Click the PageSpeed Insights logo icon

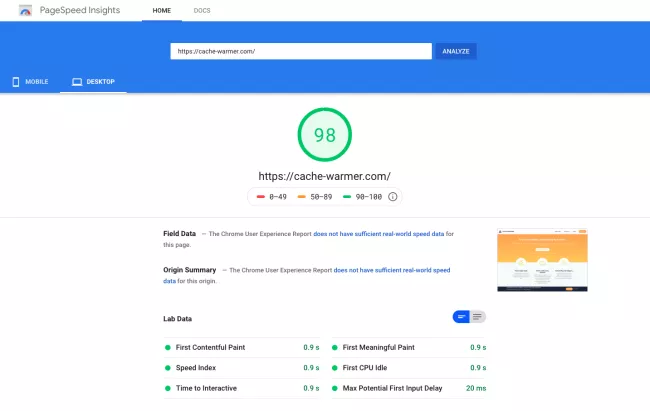26,10
